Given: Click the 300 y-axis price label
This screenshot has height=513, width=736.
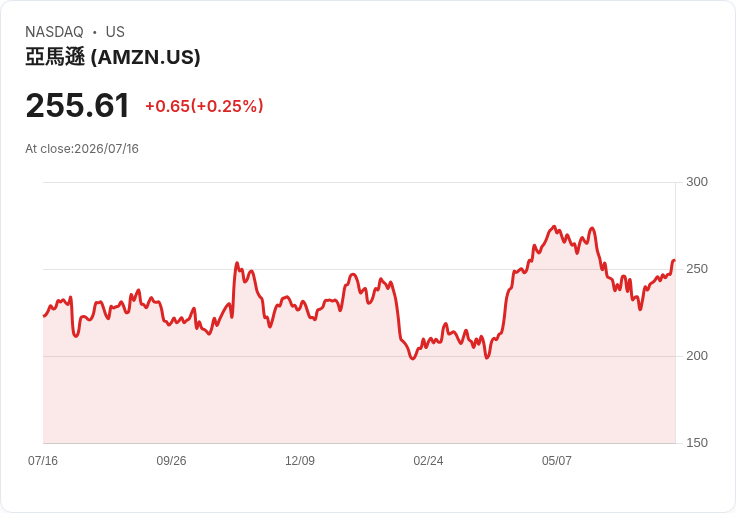Looking at the screenshot, I should point(697,182).
